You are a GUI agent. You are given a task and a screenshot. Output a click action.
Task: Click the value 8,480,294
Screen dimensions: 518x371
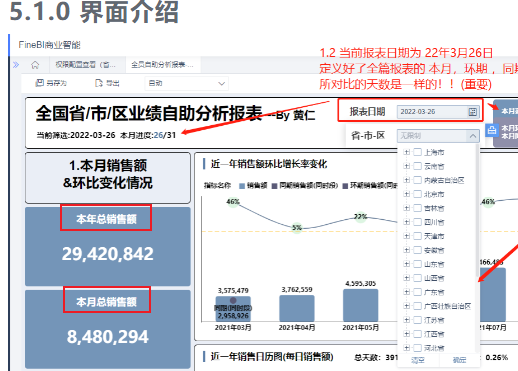pos(108,336)
